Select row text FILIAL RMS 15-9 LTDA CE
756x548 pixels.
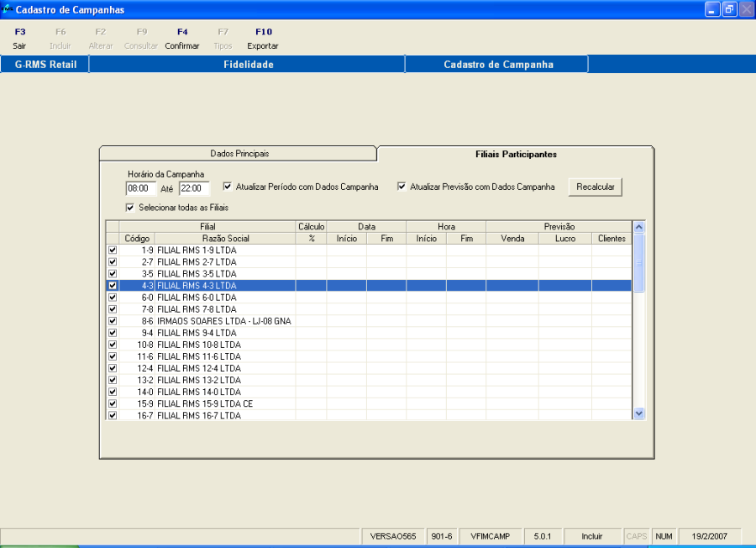pos(205,403)
